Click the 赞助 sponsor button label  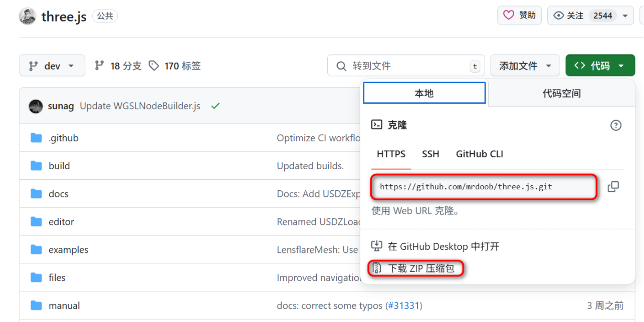pyautogui.click(x=527, y=15)
